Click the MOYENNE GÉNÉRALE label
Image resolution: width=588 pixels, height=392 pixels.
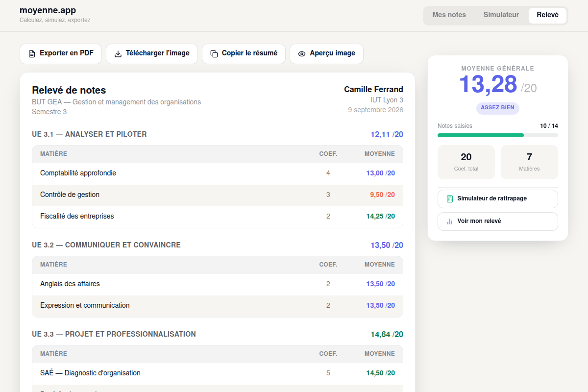[498, 69]
